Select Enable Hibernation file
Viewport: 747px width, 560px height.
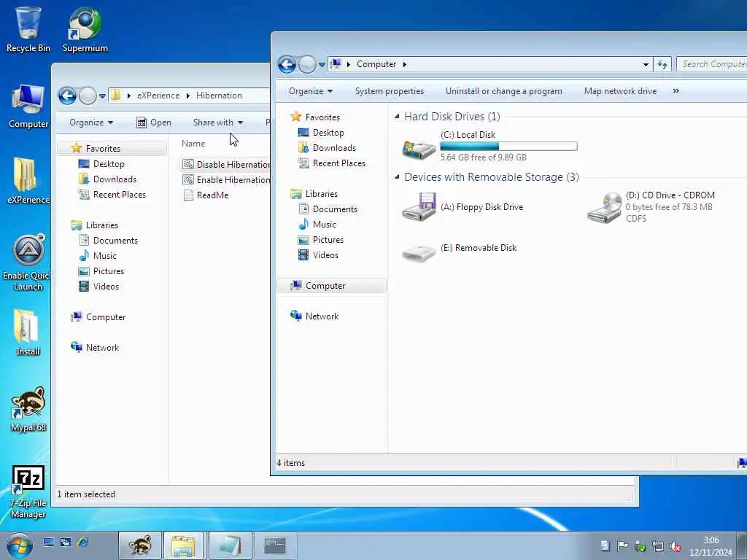pos(226,179)
